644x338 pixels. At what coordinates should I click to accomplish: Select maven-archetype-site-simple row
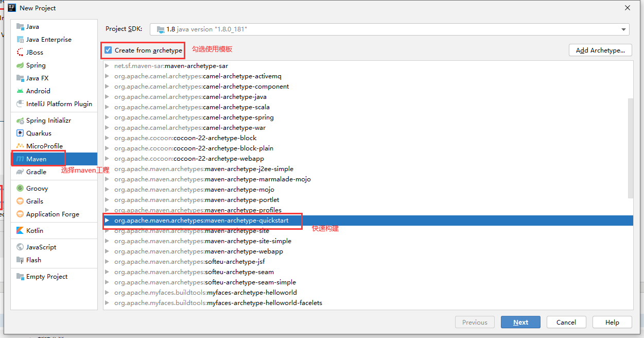coord(368,241)
